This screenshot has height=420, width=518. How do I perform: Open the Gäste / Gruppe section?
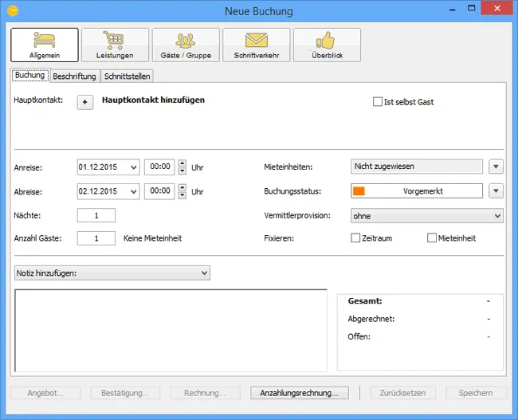click(186, 45)
